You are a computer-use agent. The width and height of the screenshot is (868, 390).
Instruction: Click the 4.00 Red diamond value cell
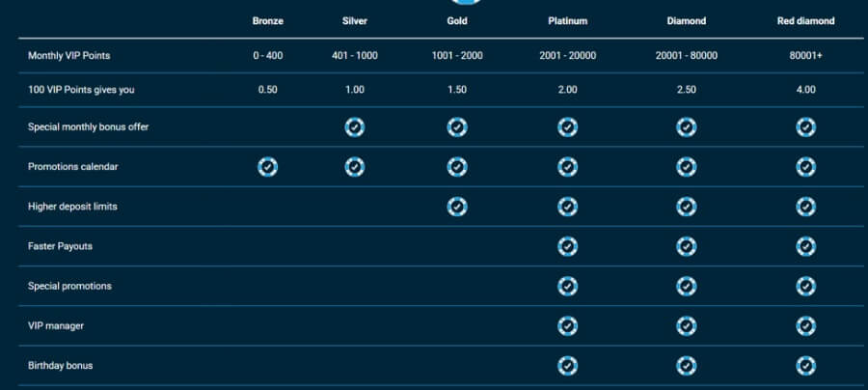pos(806,90)
